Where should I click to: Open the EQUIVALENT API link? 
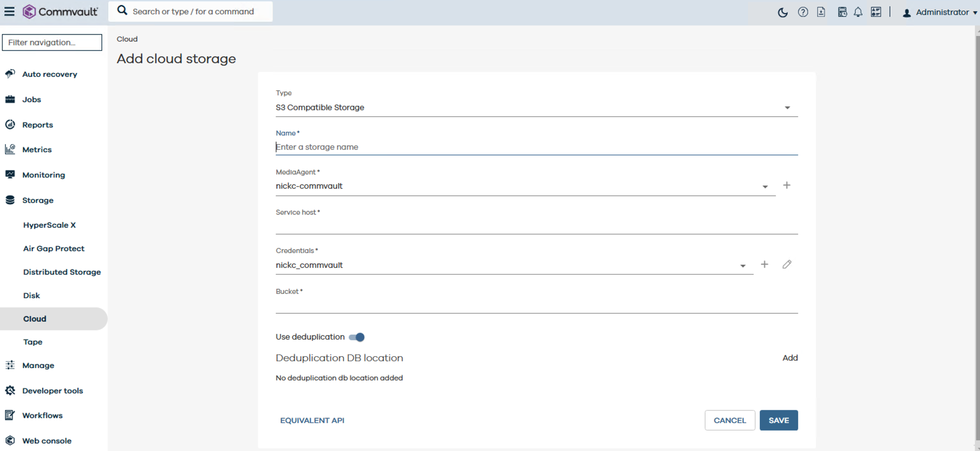click(x=312, y=420)
